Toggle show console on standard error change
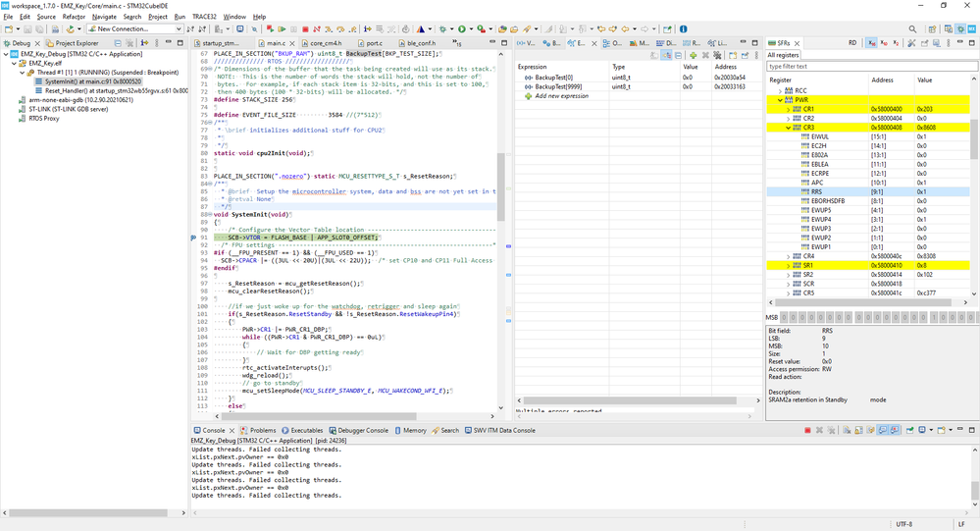980x531 pixels. pos(895,430)
